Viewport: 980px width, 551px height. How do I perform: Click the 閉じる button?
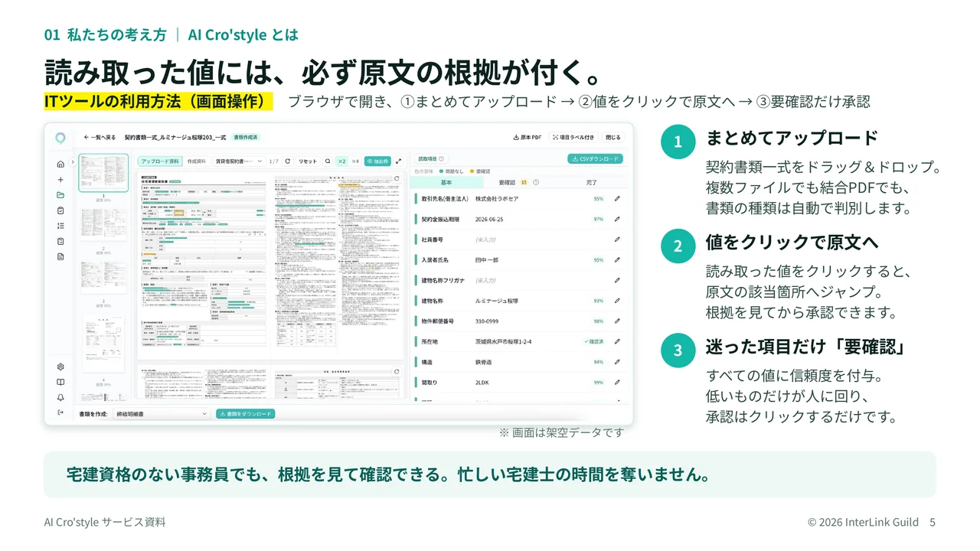[x=613, y=138]
